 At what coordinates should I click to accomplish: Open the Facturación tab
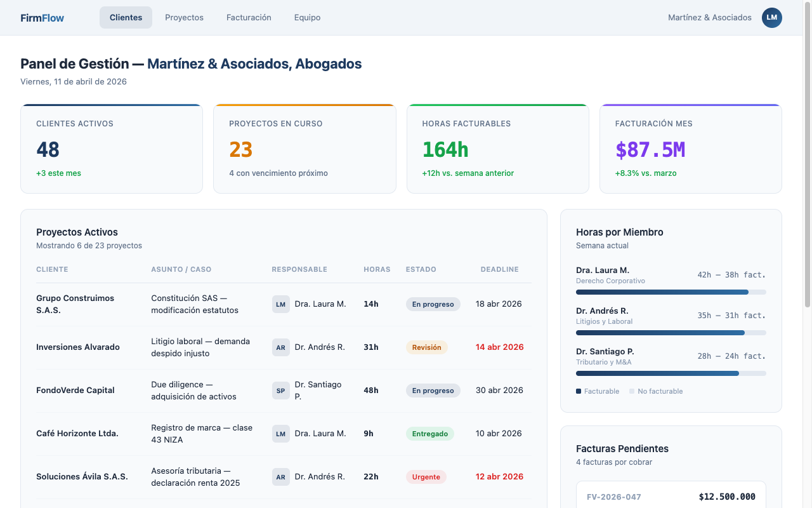(x=249, y=17)
